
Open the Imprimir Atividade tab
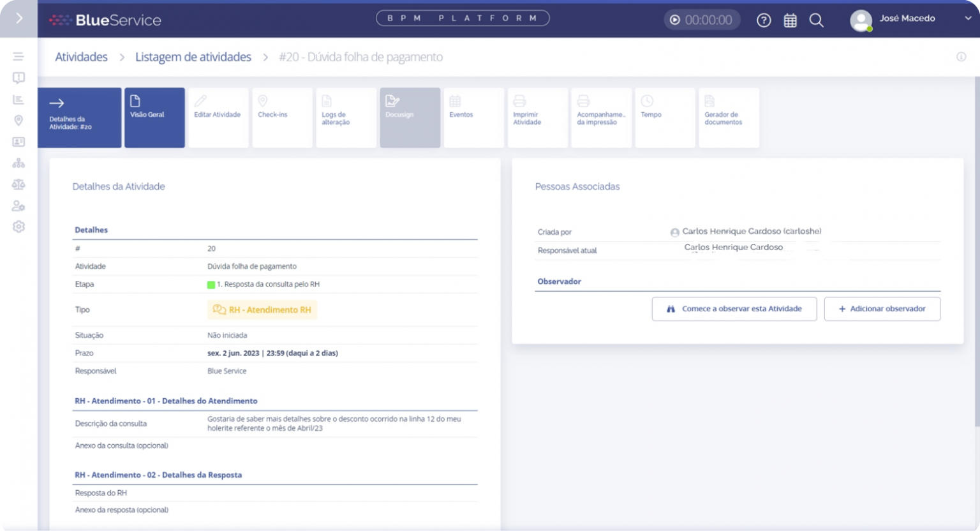click(537, 117)
